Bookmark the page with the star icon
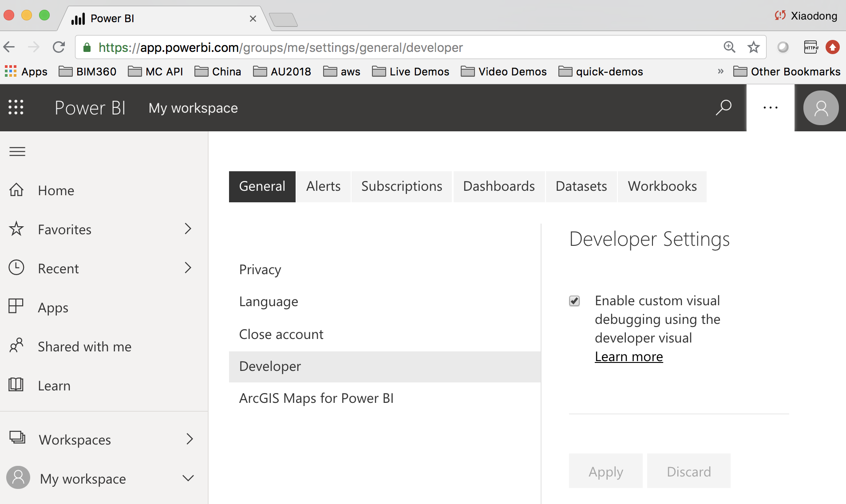Viewport: 846px width, 504px height. coord(754,47)
